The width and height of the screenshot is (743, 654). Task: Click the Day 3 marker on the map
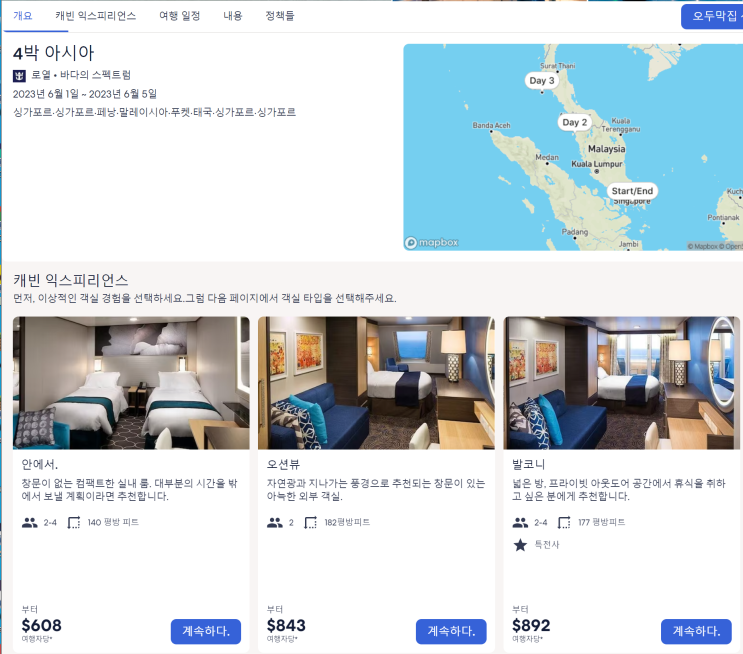[542, 81]
